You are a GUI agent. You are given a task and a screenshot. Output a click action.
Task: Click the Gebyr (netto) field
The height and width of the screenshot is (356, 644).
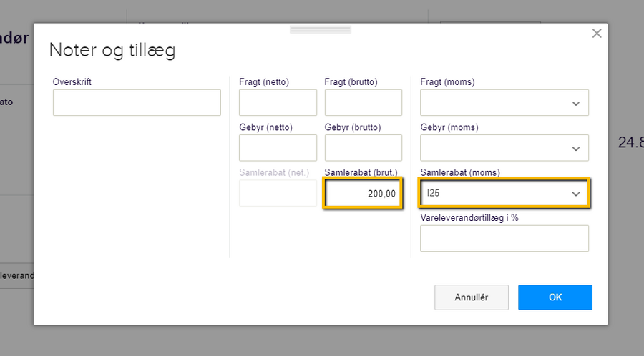click(278, 148)
